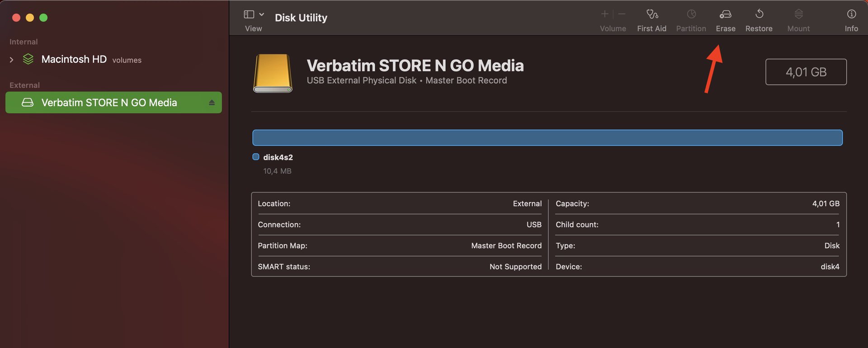Click the USB connection value
This screenshot has height=348, width=868.
coord(534,225)
